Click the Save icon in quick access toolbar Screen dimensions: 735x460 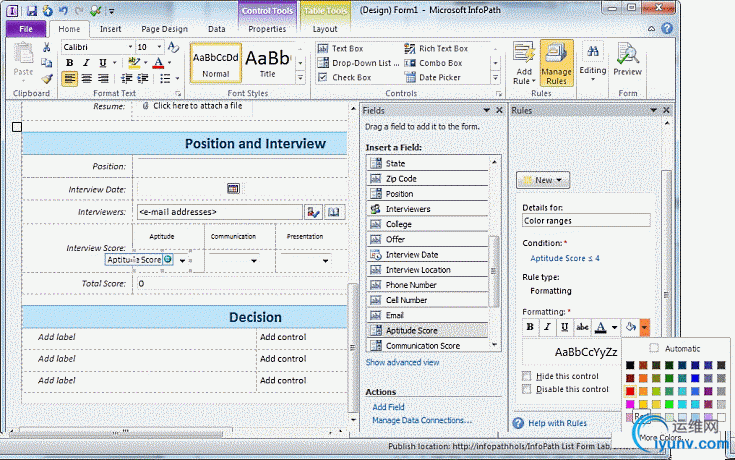click(x=32, y=10)
